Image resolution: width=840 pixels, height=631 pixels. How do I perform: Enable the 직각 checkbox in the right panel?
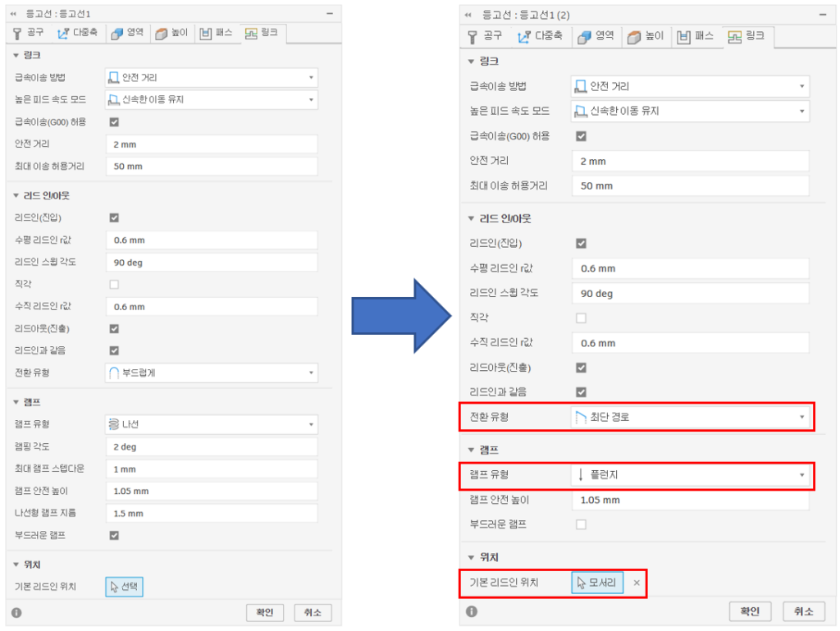point(581,318)
